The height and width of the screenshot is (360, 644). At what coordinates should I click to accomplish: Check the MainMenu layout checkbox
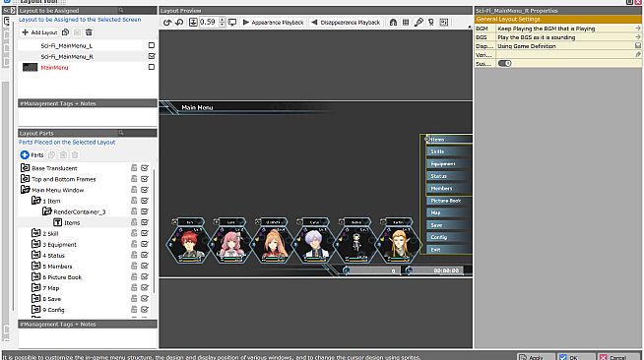click(x=152, y=67)
